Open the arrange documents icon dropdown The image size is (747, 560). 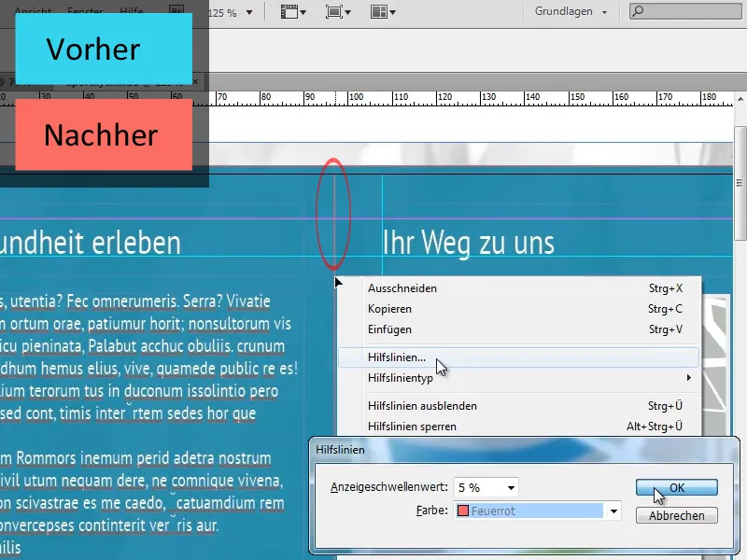(x=383, y=12)
